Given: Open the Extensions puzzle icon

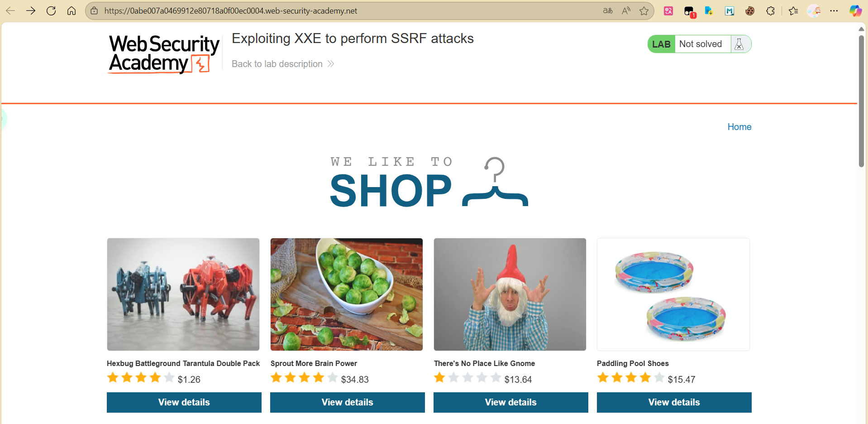Looking at the screenshot, I should (770, 11).
